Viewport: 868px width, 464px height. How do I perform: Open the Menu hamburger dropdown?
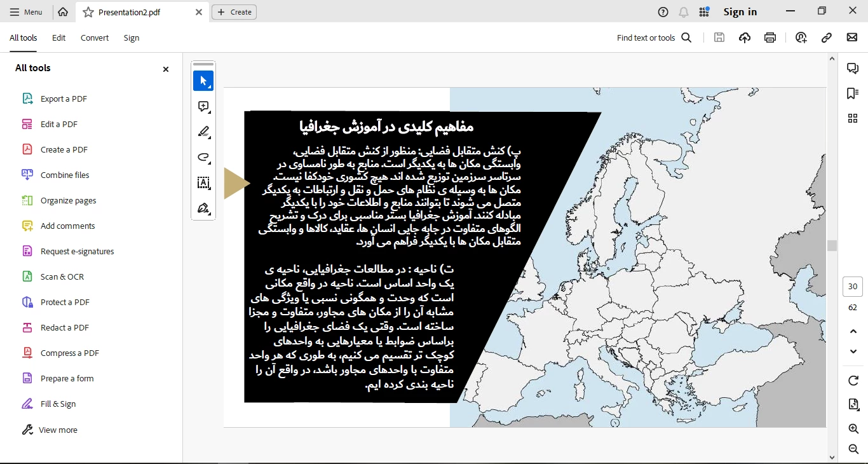(x=26, y=12)
